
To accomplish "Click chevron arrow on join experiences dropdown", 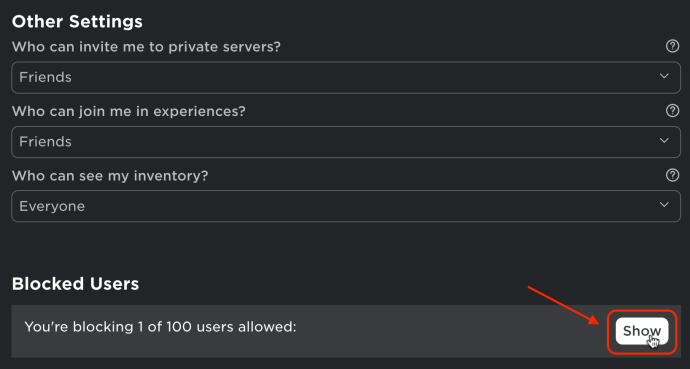I will 664,141.
